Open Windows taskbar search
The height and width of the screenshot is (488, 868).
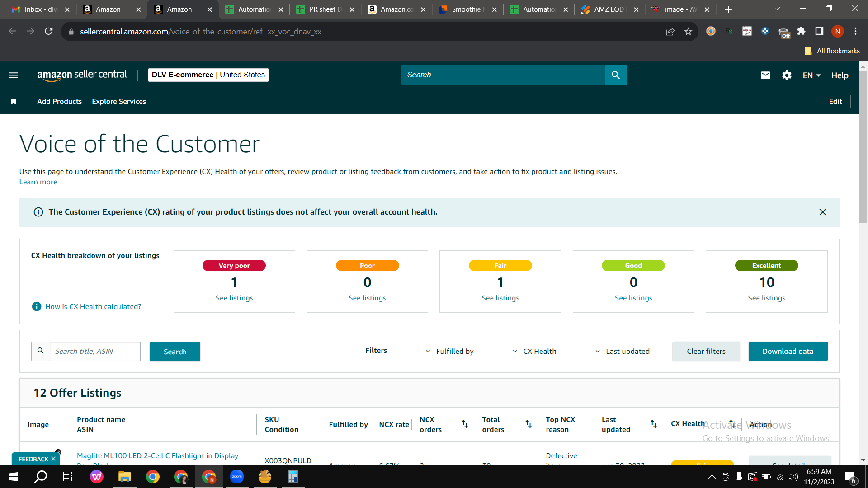tap(41, 477)
